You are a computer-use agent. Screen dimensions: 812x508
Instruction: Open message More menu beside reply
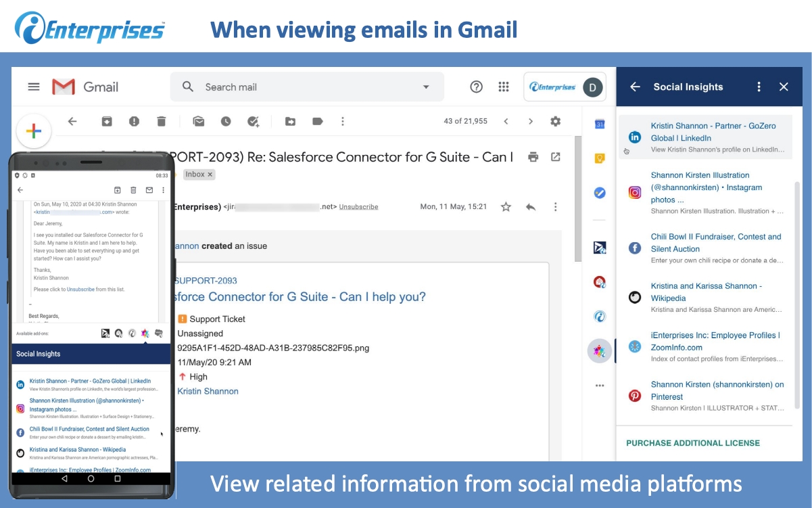[x=556, y=207]
